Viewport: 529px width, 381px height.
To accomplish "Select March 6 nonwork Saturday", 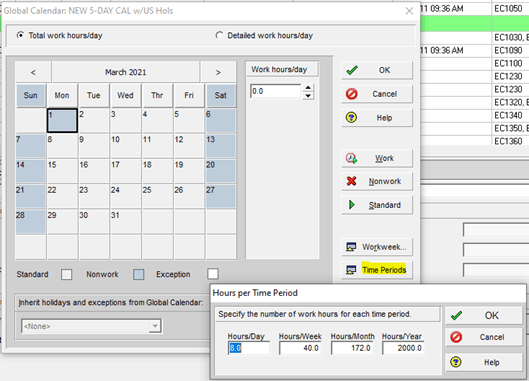I will click(221, 120).
